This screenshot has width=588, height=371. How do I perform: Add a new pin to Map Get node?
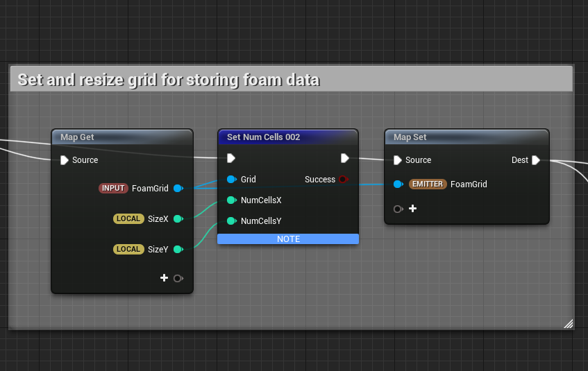pos(165,278)
